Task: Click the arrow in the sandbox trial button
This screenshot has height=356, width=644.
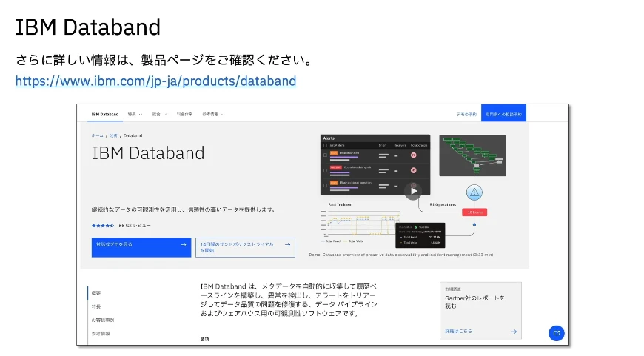Action: click(287, 245)
